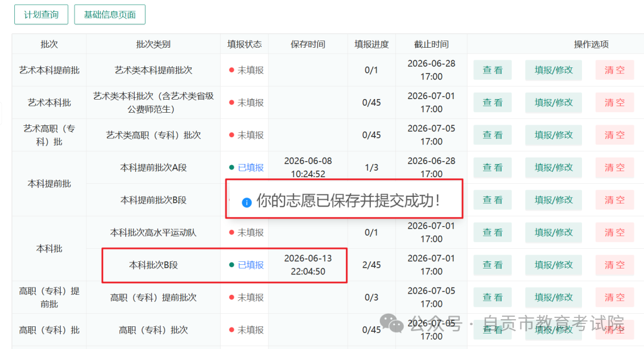
Task: Click 查看 for 艺术类本科提前批次 row
Action: 493,70
